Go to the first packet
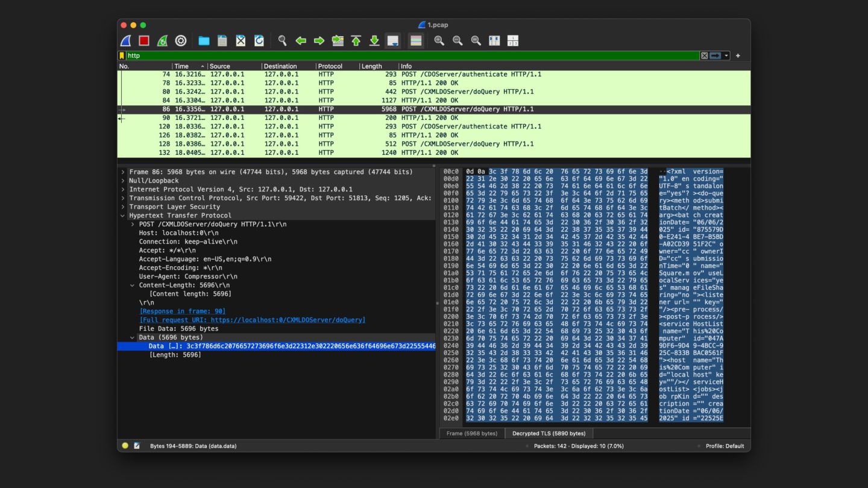 click(356, 40)
